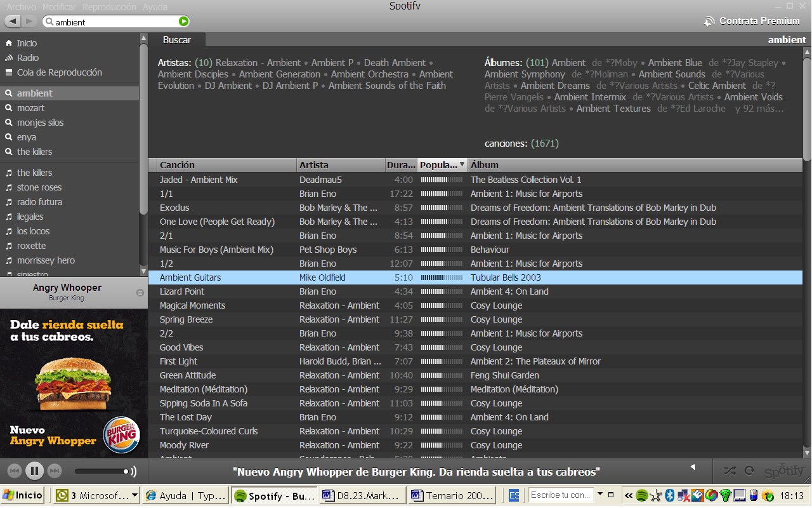Open the 'roxette' playlist

(x=69, y=246)
